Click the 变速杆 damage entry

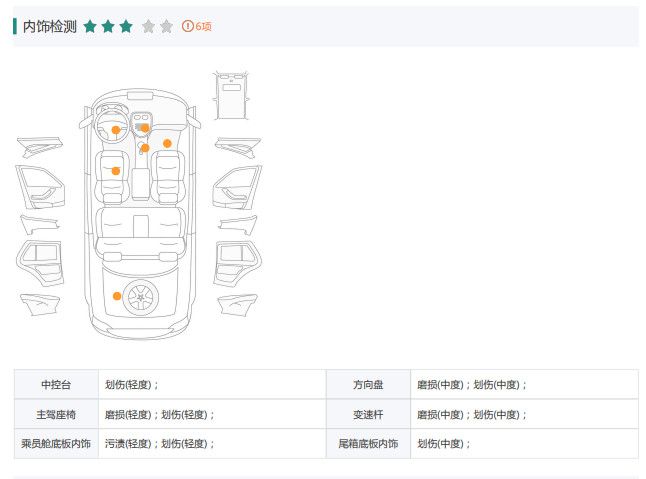pyautogui.click(x=470, y=414)
